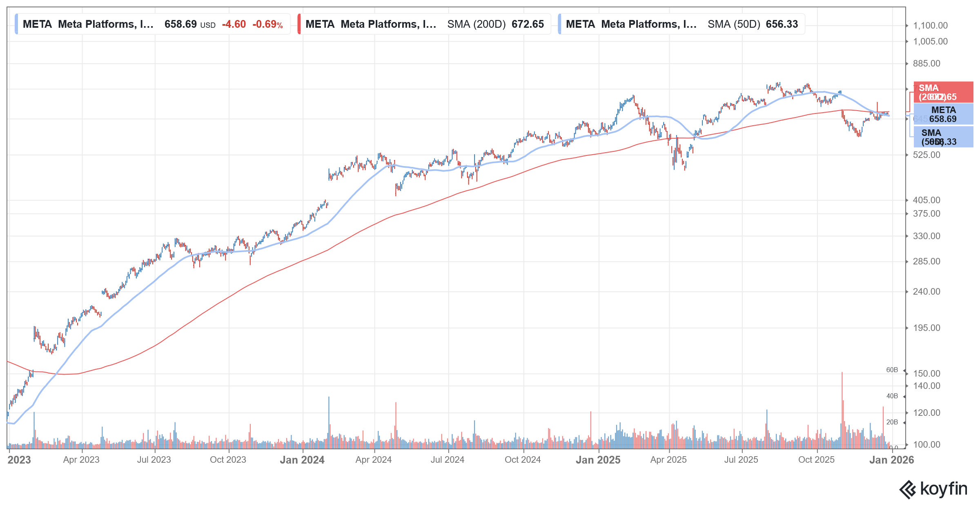
Task: Click the Jan 2026 date axis label
Action: click(891, 460)
